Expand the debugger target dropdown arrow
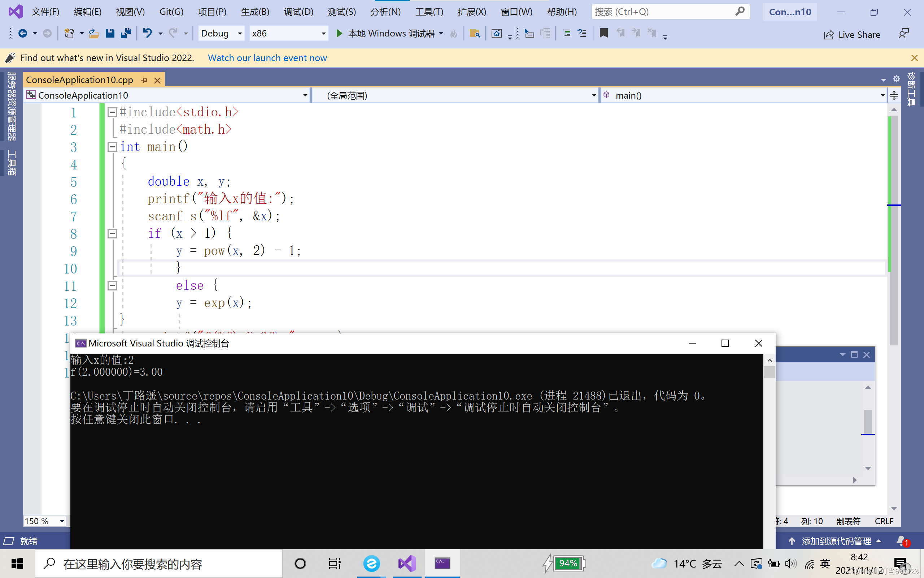 pyautogui.click(x=441, y=34)
